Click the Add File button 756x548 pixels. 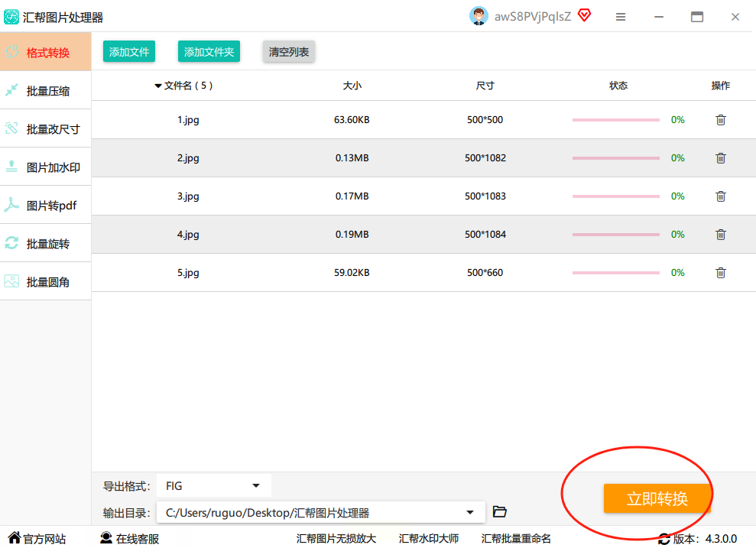click(128, 52)
